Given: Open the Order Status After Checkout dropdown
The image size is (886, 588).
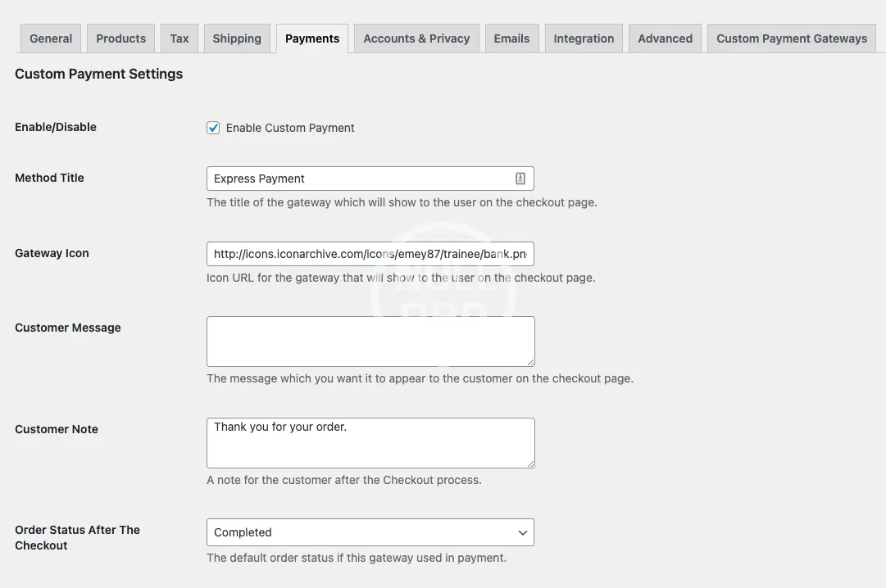Looking at the screenshot, I should (x=370, y=532).
